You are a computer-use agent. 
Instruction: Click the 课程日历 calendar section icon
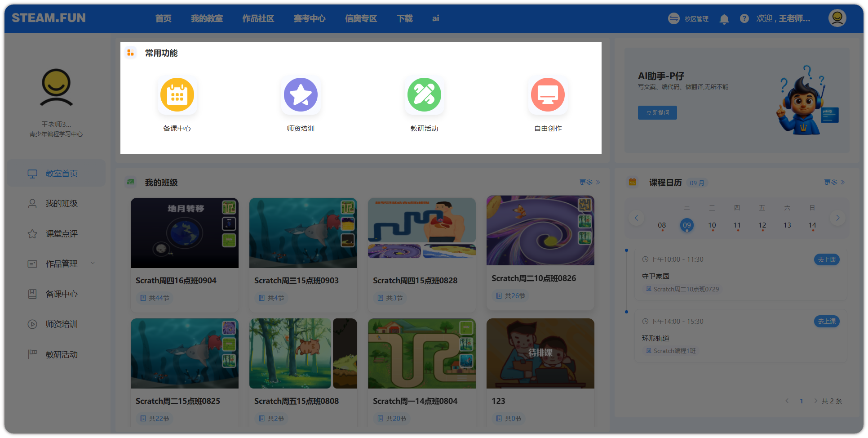click(633, 182)
